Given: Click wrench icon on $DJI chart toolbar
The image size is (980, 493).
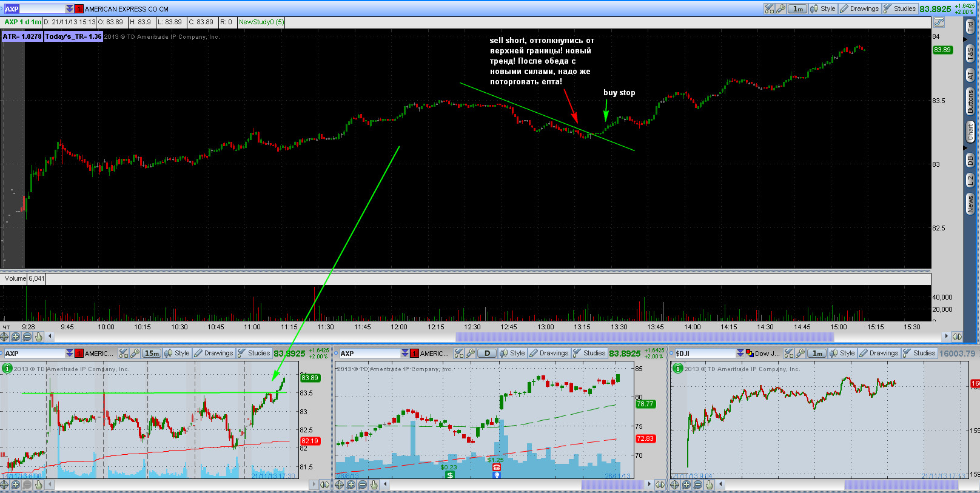Looking at the screenshot, I should [x=800, y=353].
